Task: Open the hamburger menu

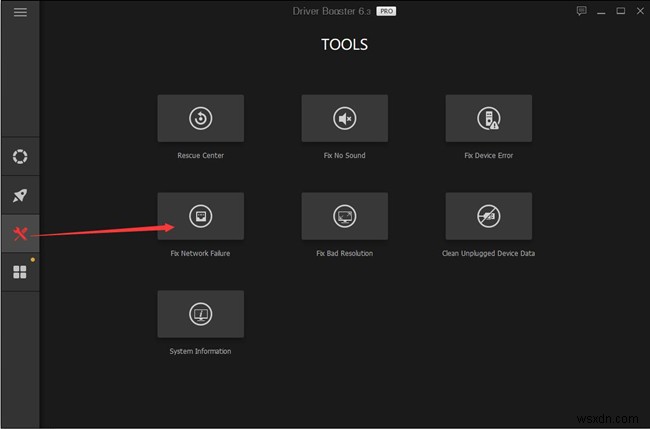Action: (20, 12)
